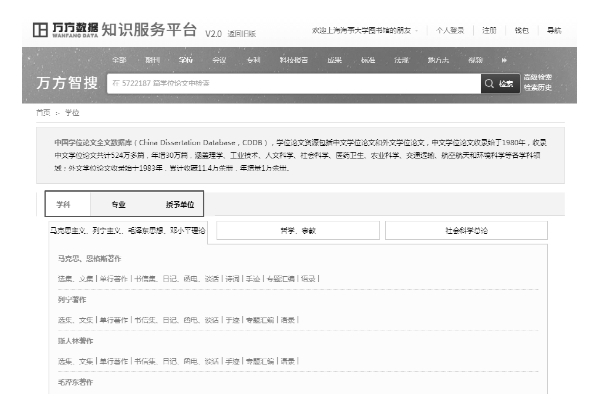Switch to the 专业 browse tab
This screenshot has height=407, width=608.
coord(119,205)
